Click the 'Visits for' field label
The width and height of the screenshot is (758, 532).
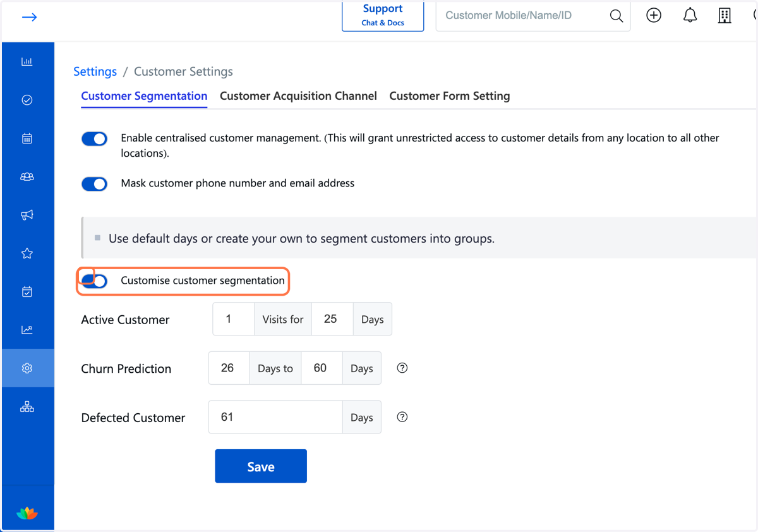[283, 320]
